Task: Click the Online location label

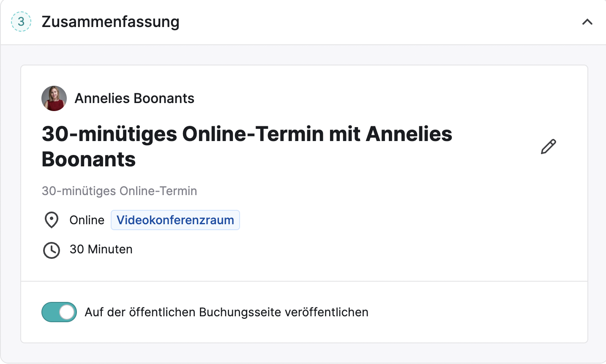Action: pos(87,220)
